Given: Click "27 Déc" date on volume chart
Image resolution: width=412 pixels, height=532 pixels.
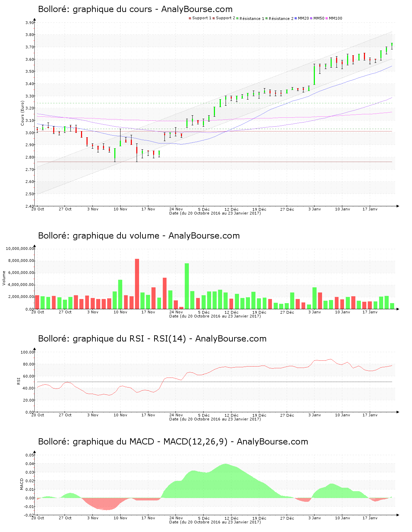Looking at the screenshot, I should [x=287, y=312].
